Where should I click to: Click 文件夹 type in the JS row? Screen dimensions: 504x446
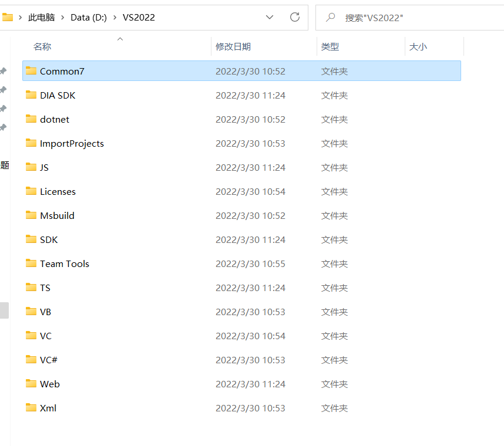click(x=334, y=168)
